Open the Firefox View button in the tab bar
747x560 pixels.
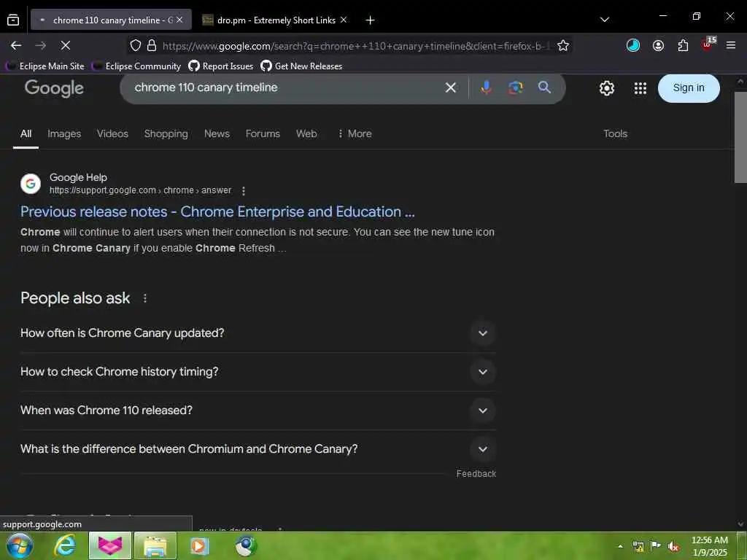[x=13, y=20]
